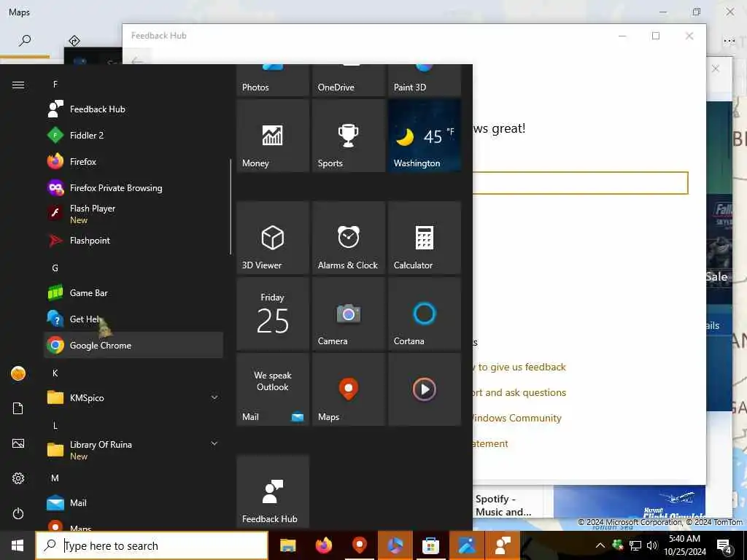Image resolution: width=747 pixels, height=560 pixels.
Task: Click the directions icon in Maps window
Action: [x=74, y=41]
